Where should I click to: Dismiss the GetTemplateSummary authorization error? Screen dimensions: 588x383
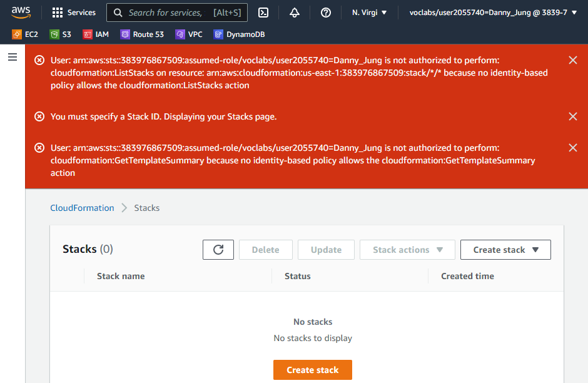pos(572,148)
